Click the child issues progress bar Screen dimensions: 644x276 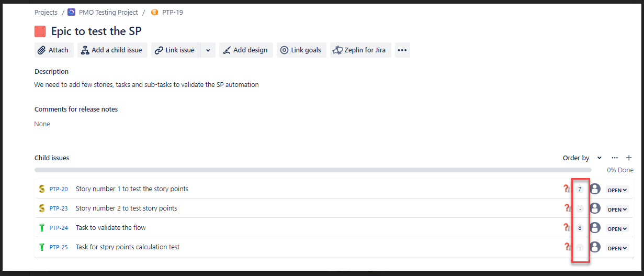313,170
